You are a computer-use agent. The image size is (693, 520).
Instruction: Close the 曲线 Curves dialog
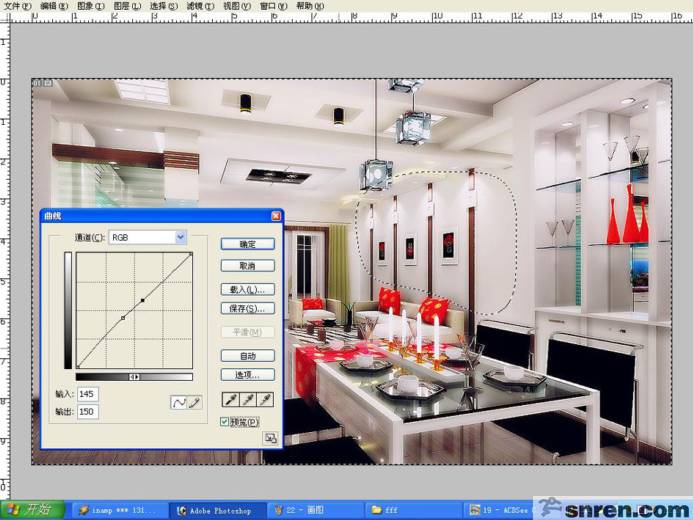pos(276,216)
